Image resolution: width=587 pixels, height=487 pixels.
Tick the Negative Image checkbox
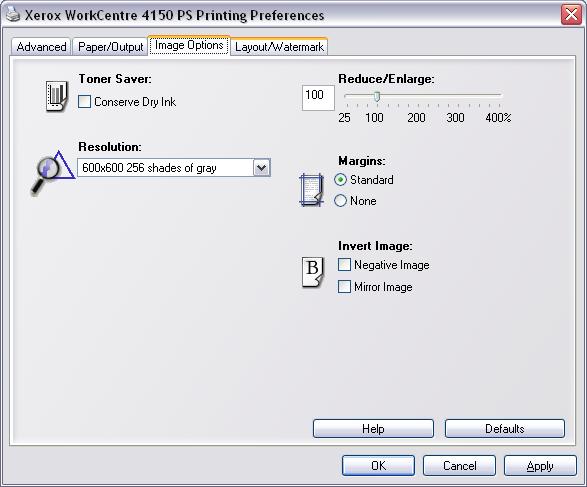(344, 265)
